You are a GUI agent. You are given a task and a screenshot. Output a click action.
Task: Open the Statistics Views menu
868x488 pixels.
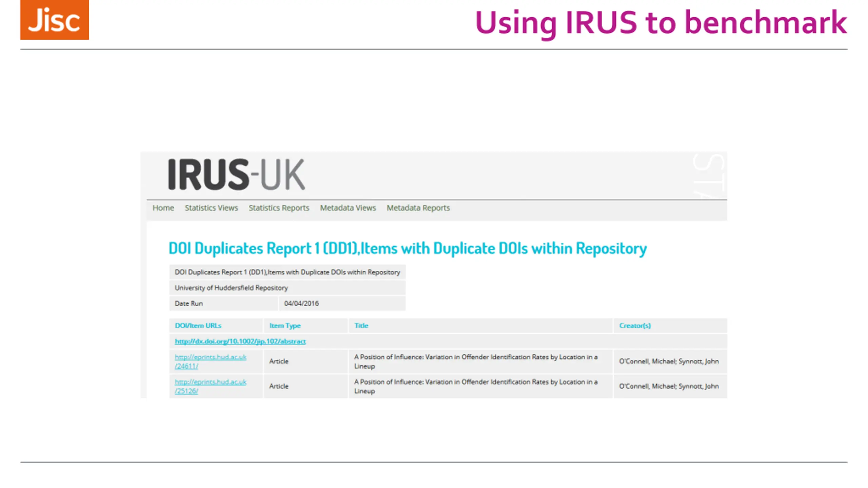click(x=211, y=208)
